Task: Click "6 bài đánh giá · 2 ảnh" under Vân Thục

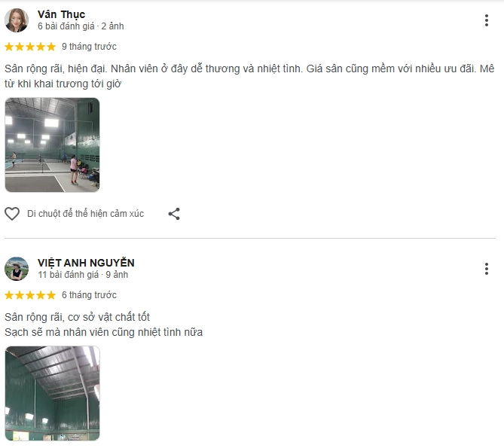Action: pyautogui.click(x=81, y=26)
